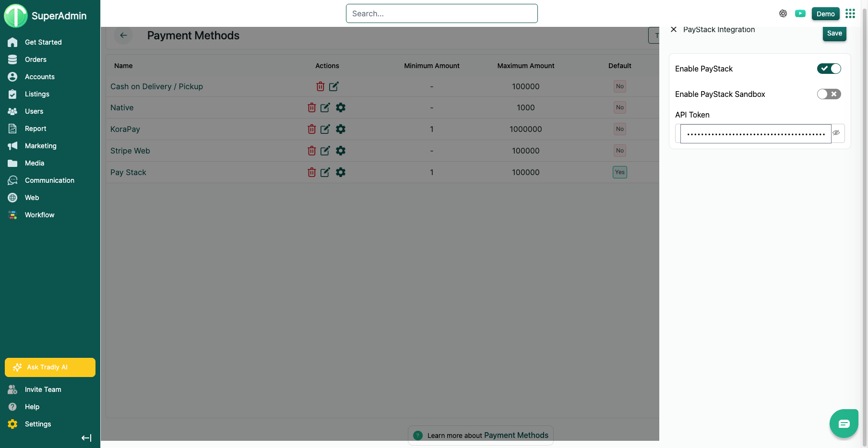
Task: Delete the KoraPay payment method
Action: pos(311,129)
